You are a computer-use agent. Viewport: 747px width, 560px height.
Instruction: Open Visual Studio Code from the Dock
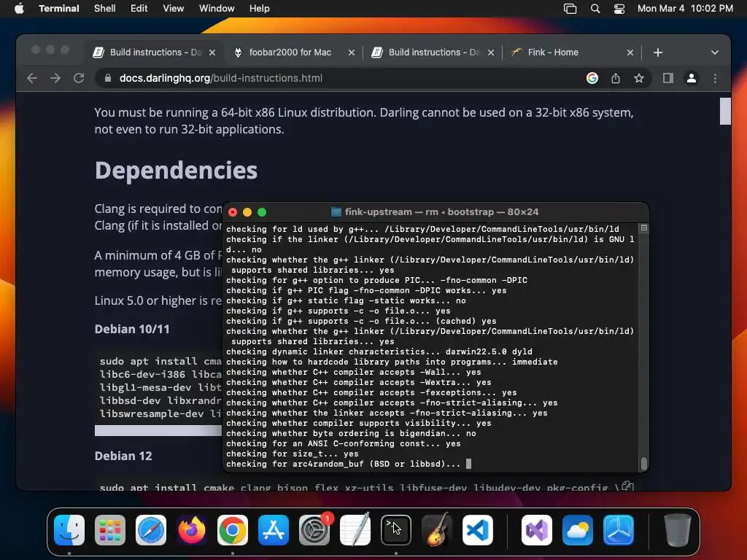(478, 530)
